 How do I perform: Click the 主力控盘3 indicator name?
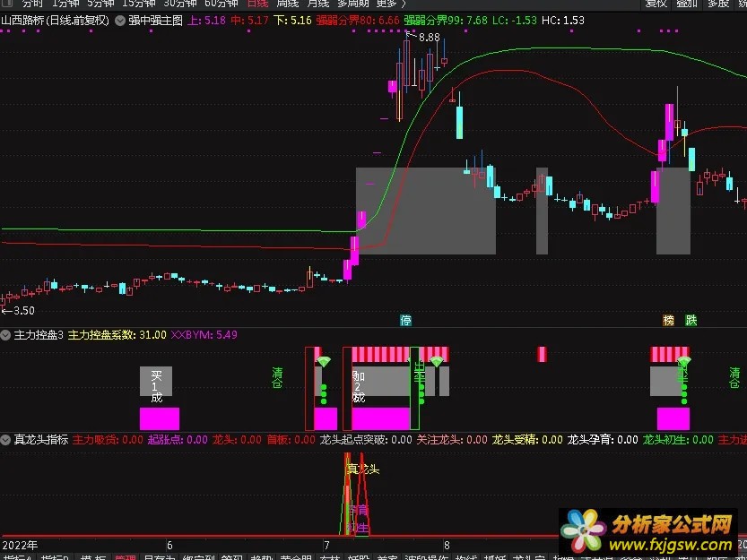pos(39,335)
